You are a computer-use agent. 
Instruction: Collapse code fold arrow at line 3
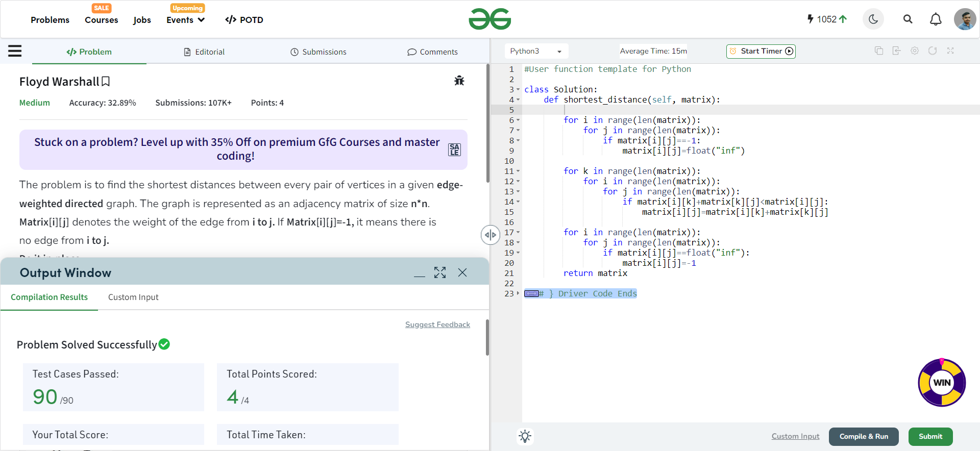518,89
